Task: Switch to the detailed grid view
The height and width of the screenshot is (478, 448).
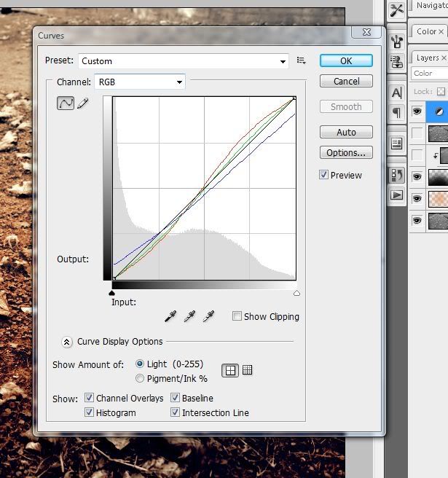Action: (x=247, y=370)
